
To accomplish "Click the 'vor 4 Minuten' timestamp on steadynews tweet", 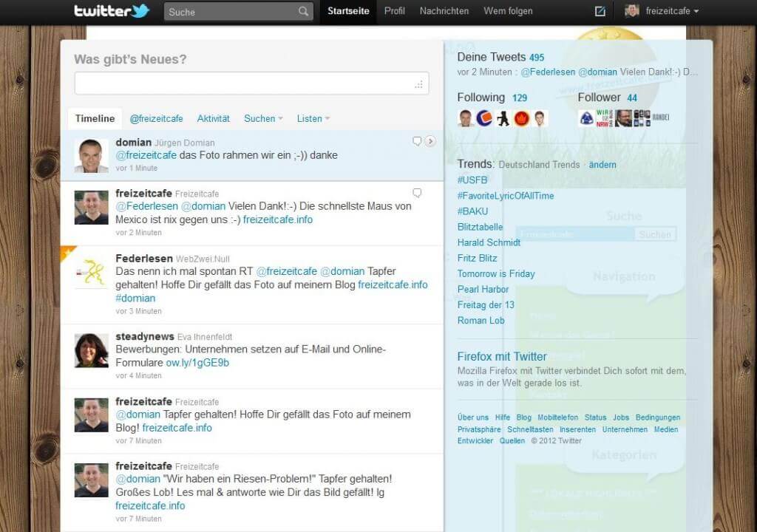I will coord(138,375).
